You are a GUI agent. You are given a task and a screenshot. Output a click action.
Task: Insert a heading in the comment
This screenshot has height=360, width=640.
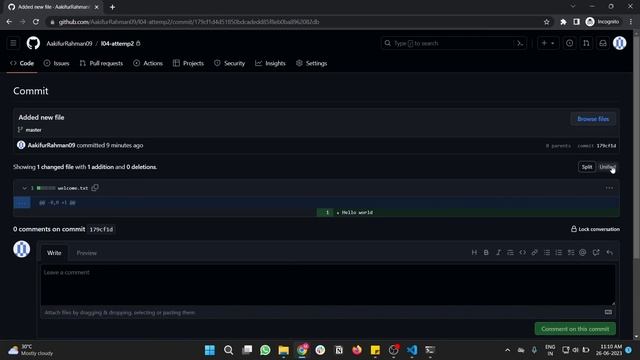tap(474, 253)
